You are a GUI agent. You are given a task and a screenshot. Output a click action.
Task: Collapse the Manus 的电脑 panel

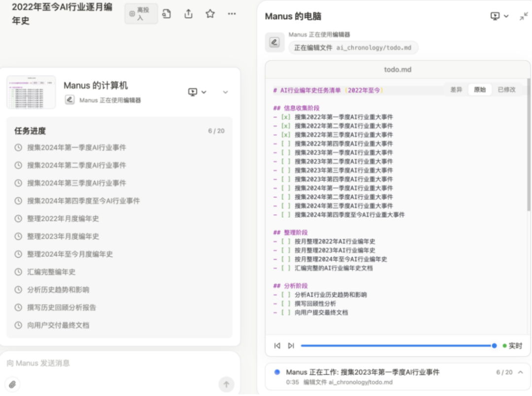[524, 16]
